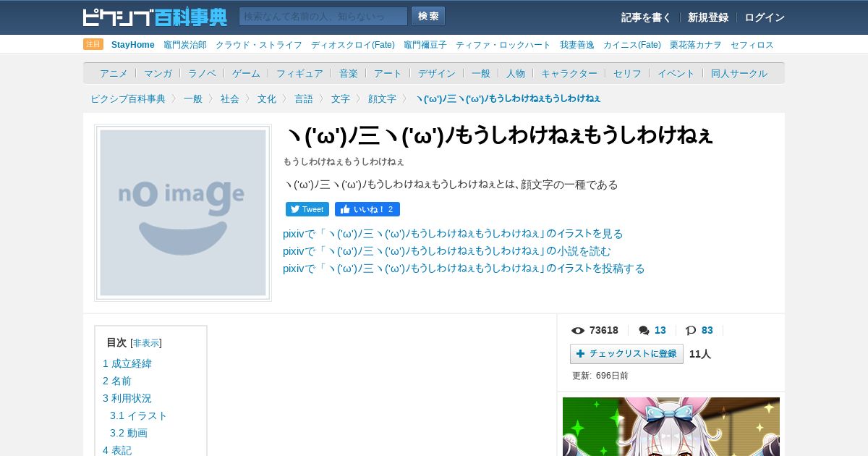Open the 文字 breadcrumb link
This screenshot has height=456, width=868.
pyautogui.click(x=341, y=98)
